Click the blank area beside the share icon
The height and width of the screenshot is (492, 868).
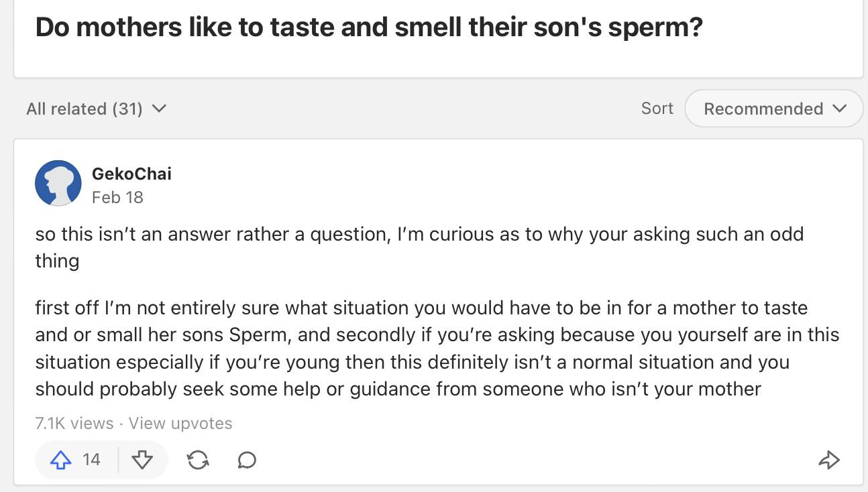[x=537, y=460]
